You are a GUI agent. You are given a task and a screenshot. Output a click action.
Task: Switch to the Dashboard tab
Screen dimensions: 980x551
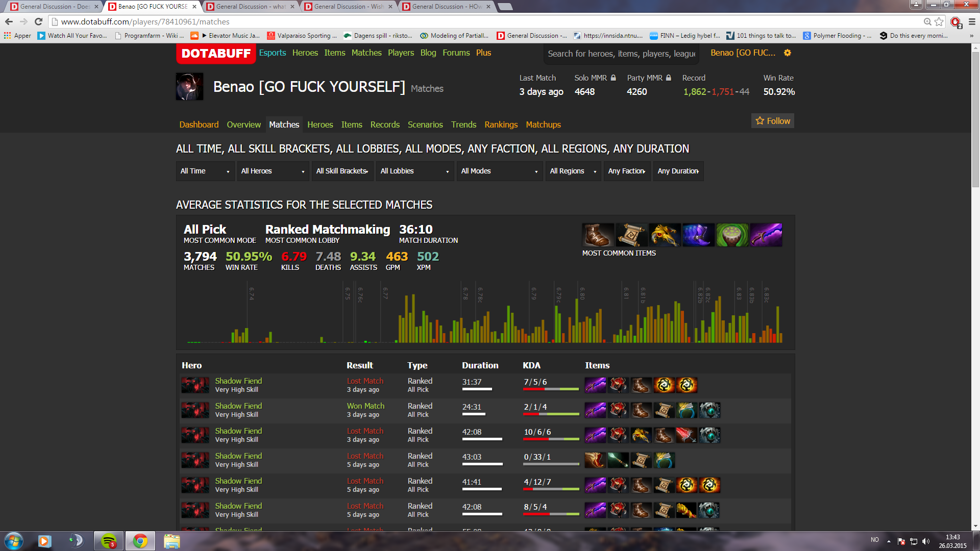(199, 124)
